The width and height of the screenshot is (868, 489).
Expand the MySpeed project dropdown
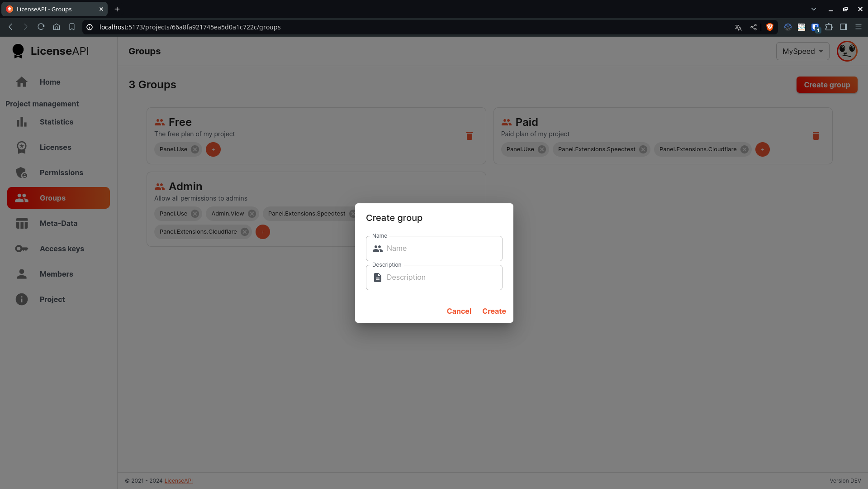[x=802, y=51]
